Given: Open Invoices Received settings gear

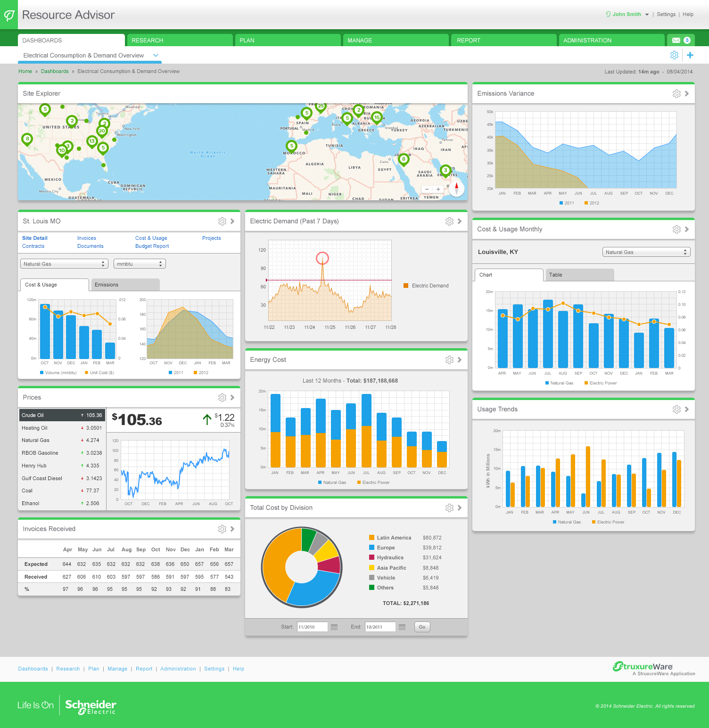Looking at the screenshot, I should [x=222, y=529].
